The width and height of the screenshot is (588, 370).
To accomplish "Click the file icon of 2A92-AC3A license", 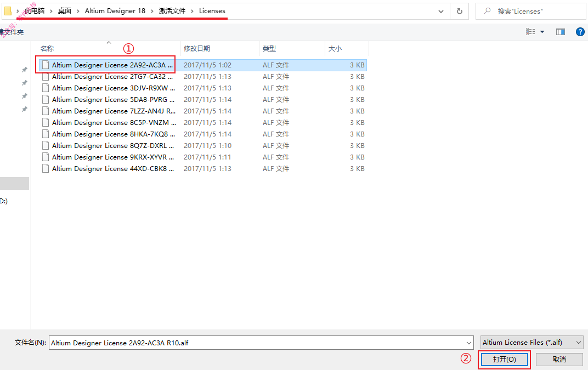I will tap(46, 65).
